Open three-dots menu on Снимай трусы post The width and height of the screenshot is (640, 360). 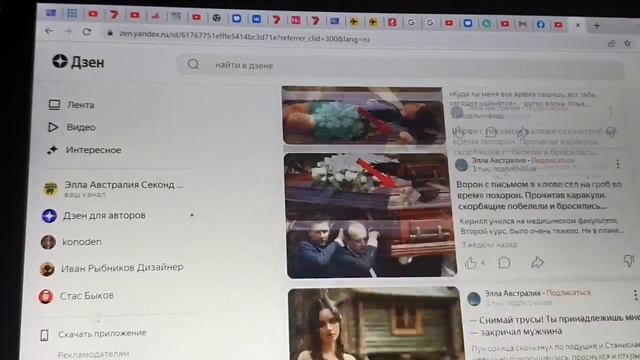point(635,295)
